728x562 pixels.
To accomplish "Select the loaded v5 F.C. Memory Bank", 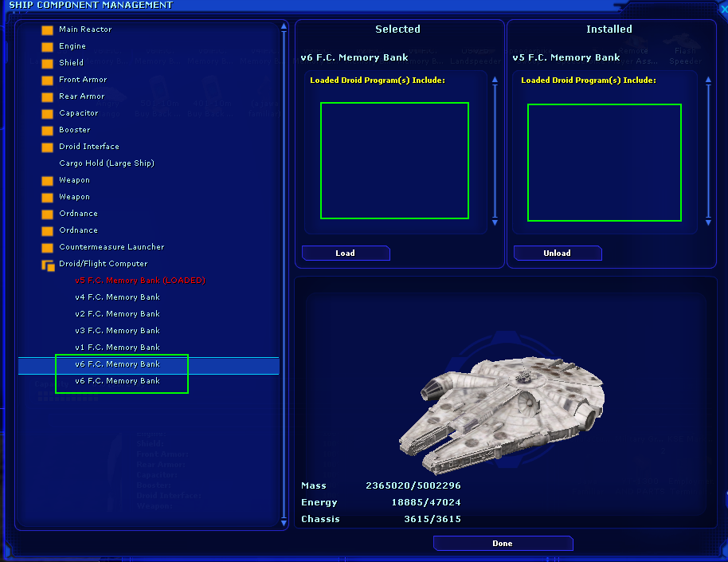I will click(140, 281).
